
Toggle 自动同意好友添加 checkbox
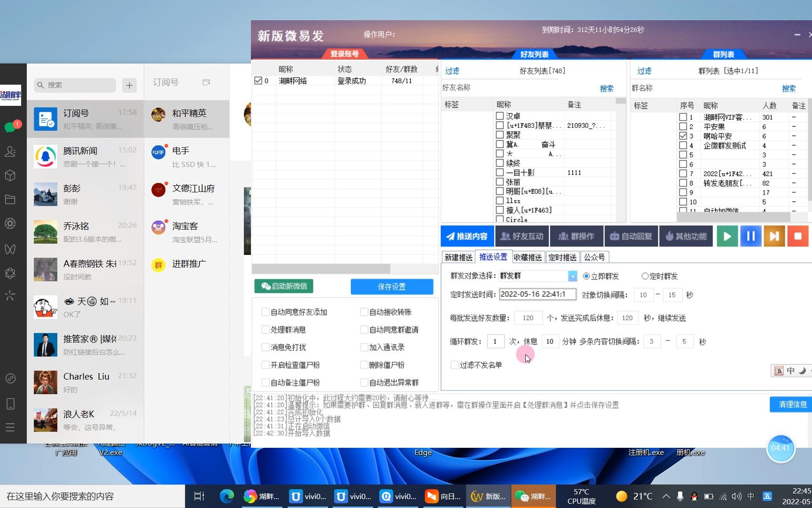click(265, 312)
